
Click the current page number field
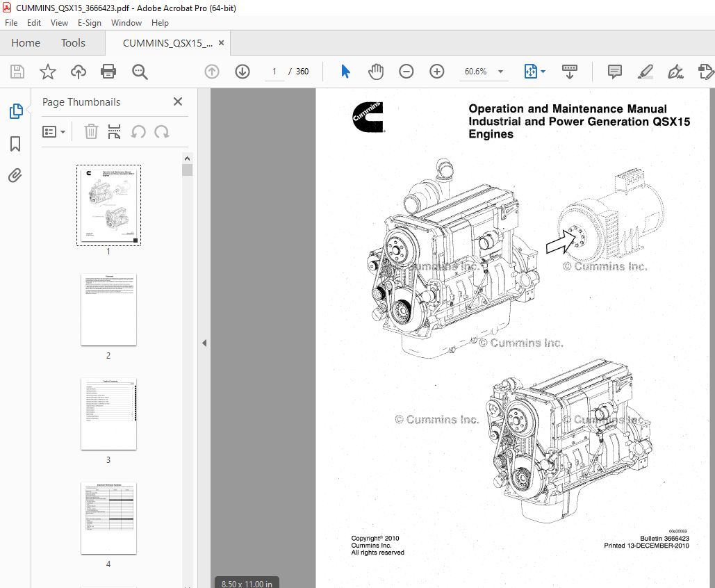click(x=274, y=72)
